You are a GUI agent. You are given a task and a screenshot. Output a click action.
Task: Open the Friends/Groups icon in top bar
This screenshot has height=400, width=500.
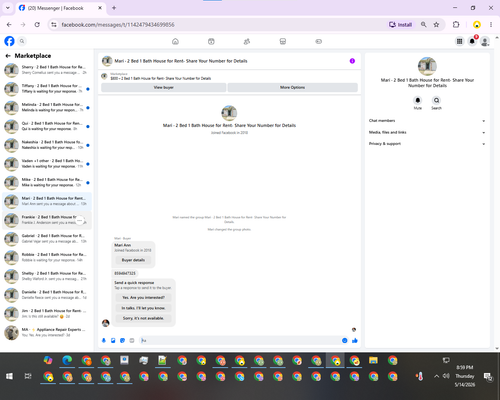247,41
